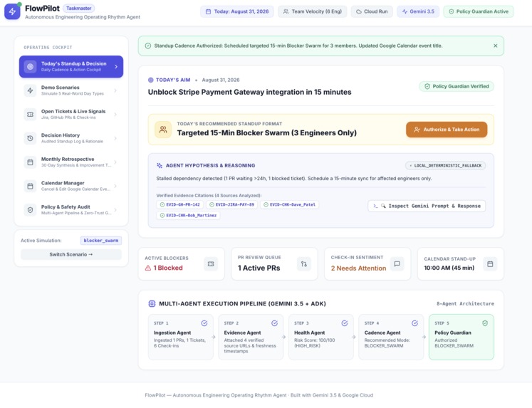Expand chevron on Open Tickets & Live Signals
This screenshot has height=408, width=532.
[115, 115]
